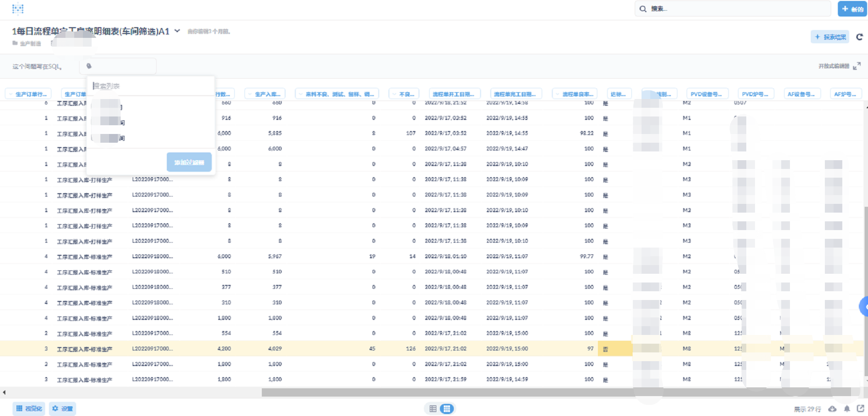Click the 107 defect count cell
868x416 pixels.
tap(411, 133)
